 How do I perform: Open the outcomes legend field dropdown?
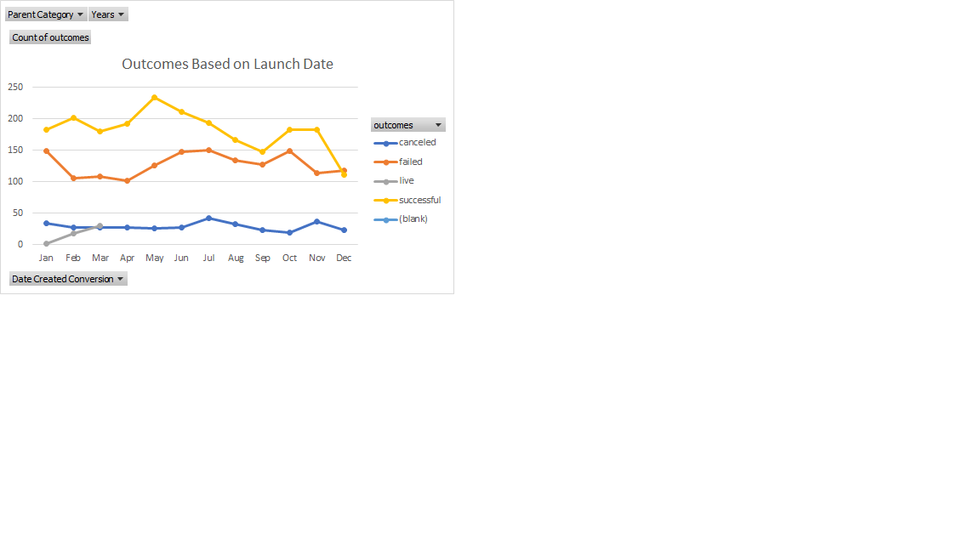(440, 124)
